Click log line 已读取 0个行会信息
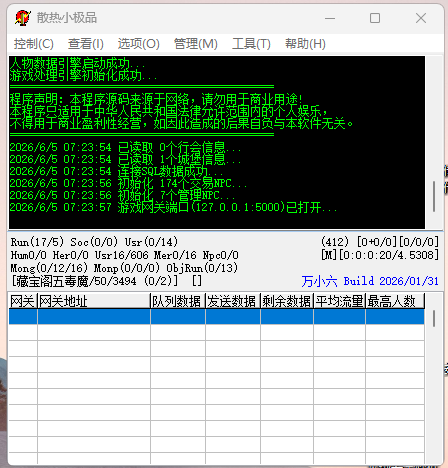The width and height of the screenshot is (448, 468). (x=125, y=147)
